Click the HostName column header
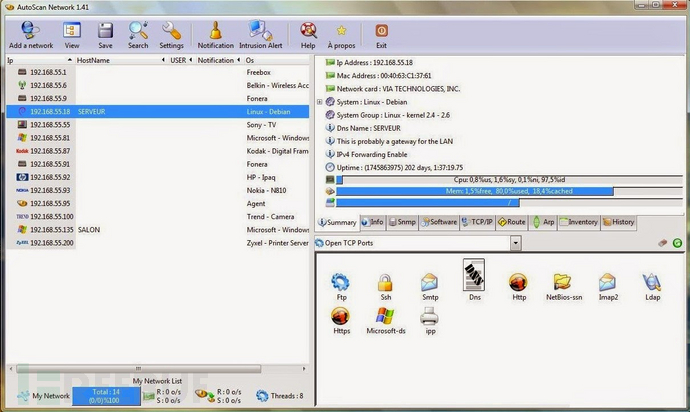690x412 pixels. point(120,60)
